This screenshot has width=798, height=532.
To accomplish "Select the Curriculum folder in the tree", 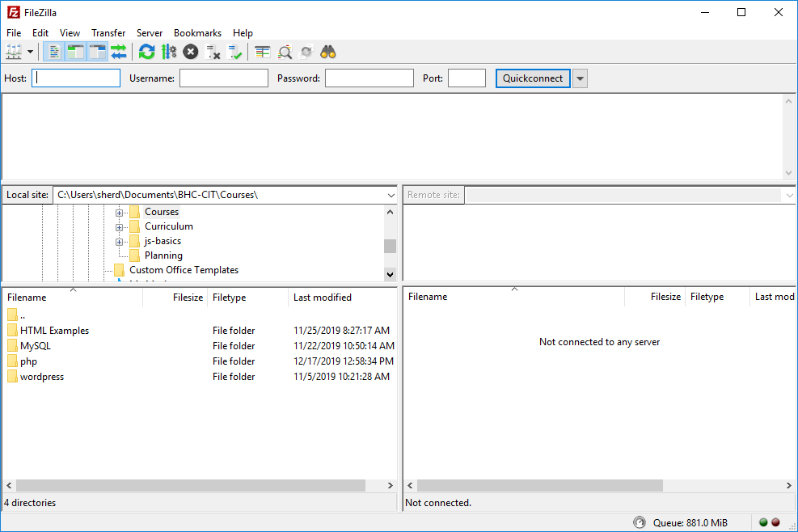I will [x=168, y=226].
